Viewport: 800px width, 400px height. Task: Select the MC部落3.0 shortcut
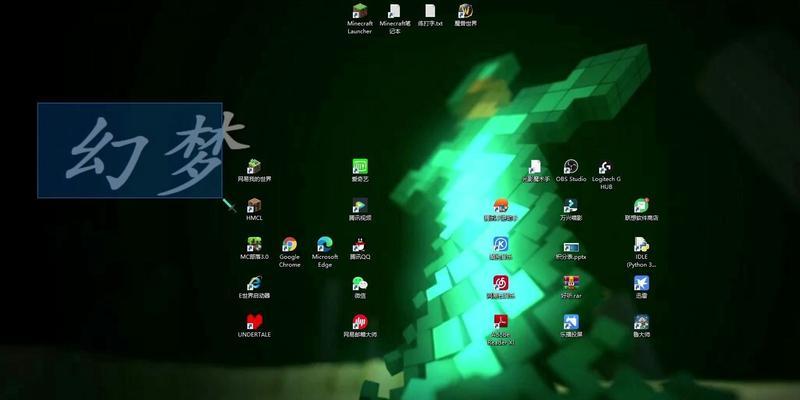tap(254, 248)
